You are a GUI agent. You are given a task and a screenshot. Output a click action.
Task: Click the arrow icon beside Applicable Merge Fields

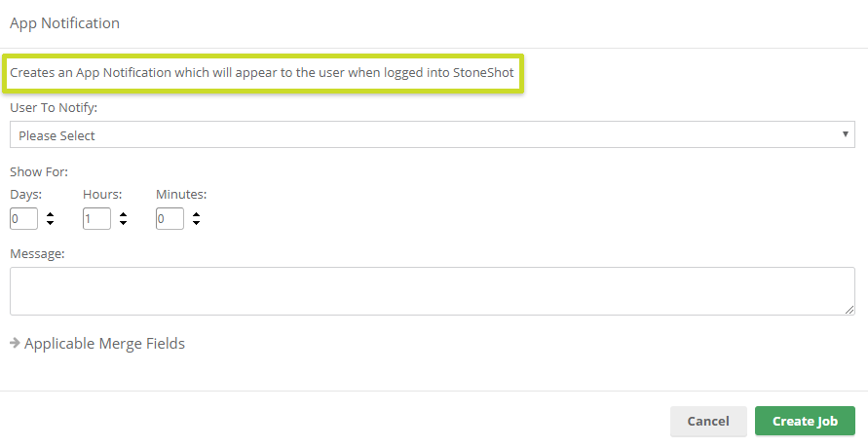click(x=15, y=343)
